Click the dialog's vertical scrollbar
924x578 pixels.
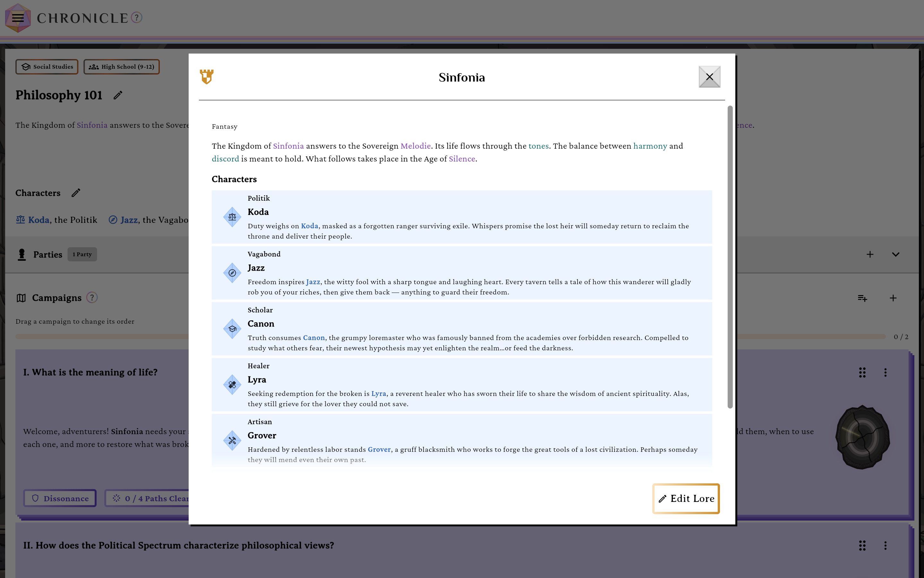(730, 257)
